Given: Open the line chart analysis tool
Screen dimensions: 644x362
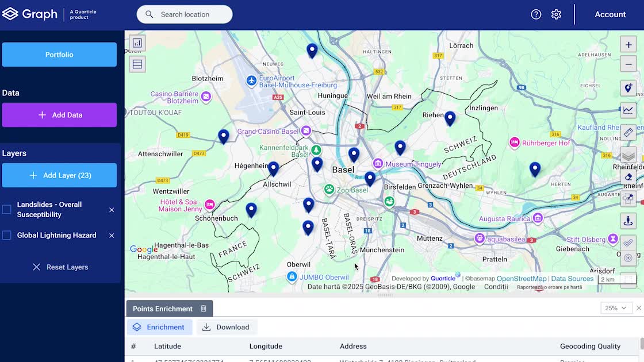Looking at the screenshot, I should click(628, 110).
